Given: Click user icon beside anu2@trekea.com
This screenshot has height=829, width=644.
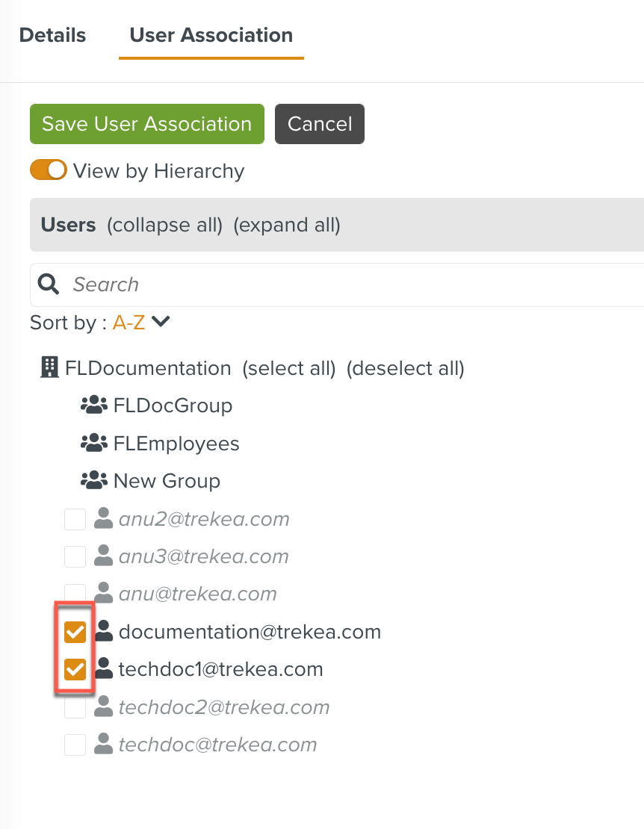Looking at the screenshot, I should pyautogui.click(x=104, y=519).
